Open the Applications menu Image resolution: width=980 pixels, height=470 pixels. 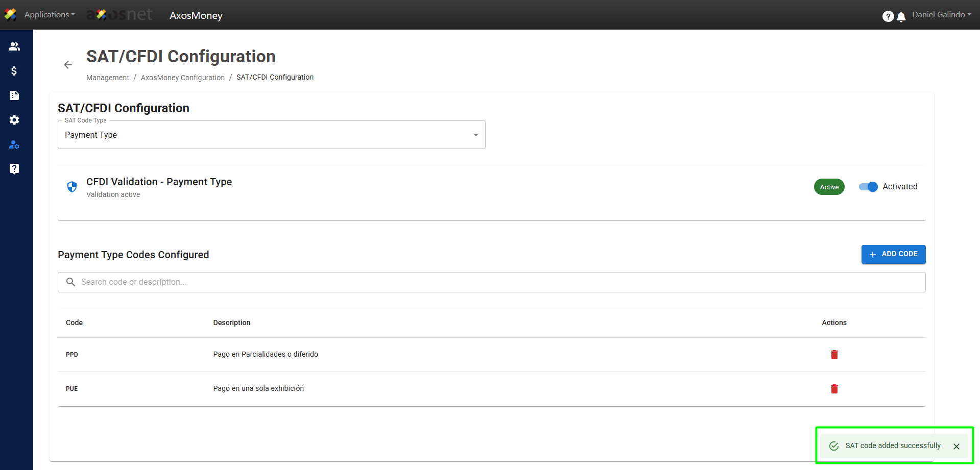[49, 15]
